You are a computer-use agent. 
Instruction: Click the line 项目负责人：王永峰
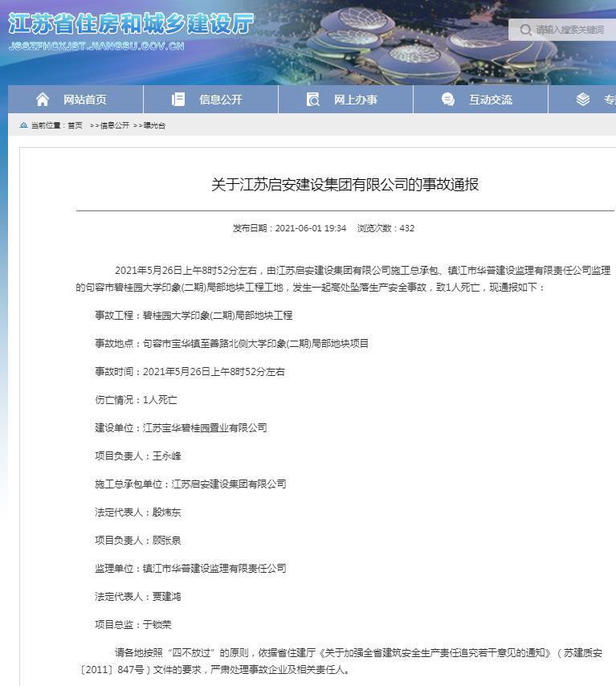point(138,456)
